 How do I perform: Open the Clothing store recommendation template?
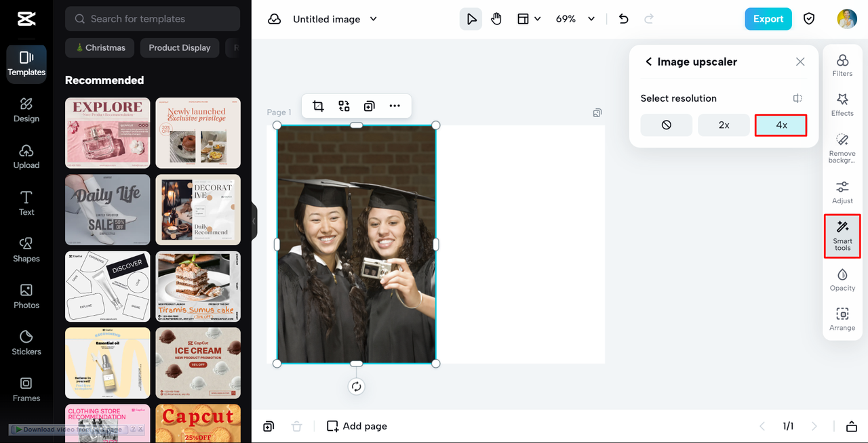pyautogui.click(x=108, y=423)
